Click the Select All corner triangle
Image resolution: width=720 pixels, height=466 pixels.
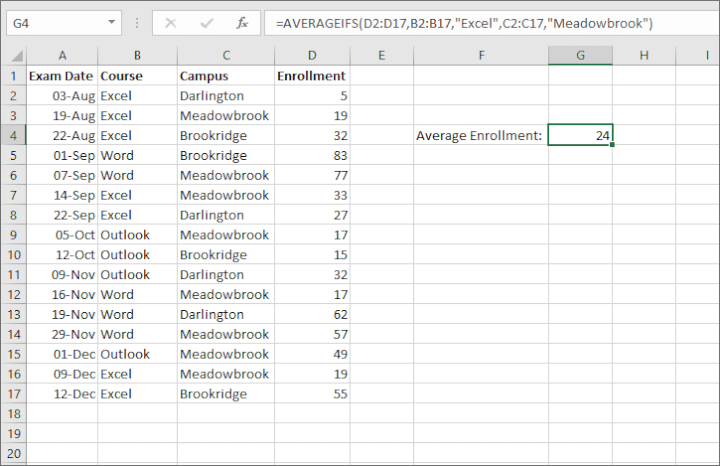click(x=13, y=55)
